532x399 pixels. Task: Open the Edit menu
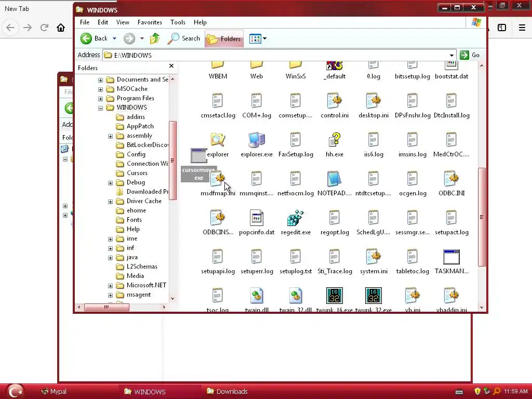point(103,22)
